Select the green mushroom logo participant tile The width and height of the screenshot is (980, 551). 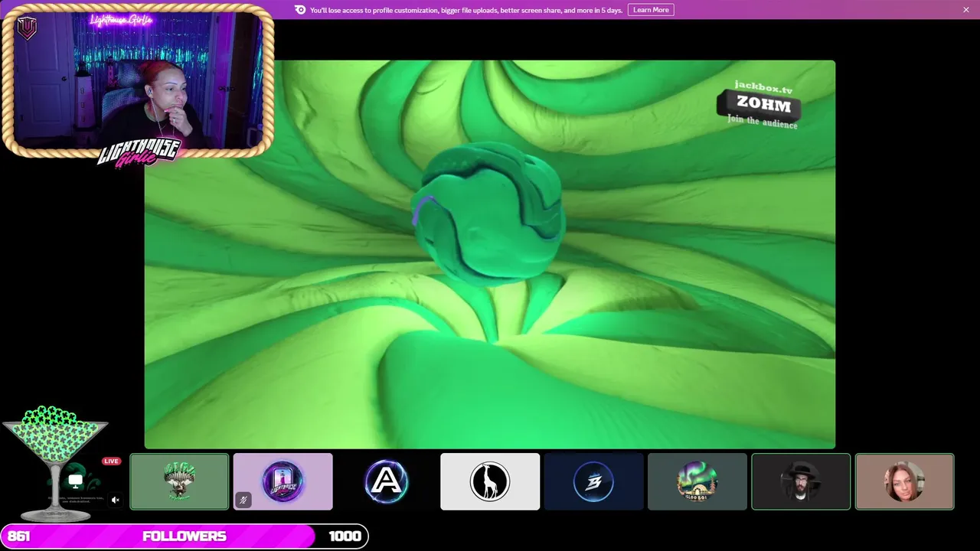pyautogui.click(x=179, y=481)
